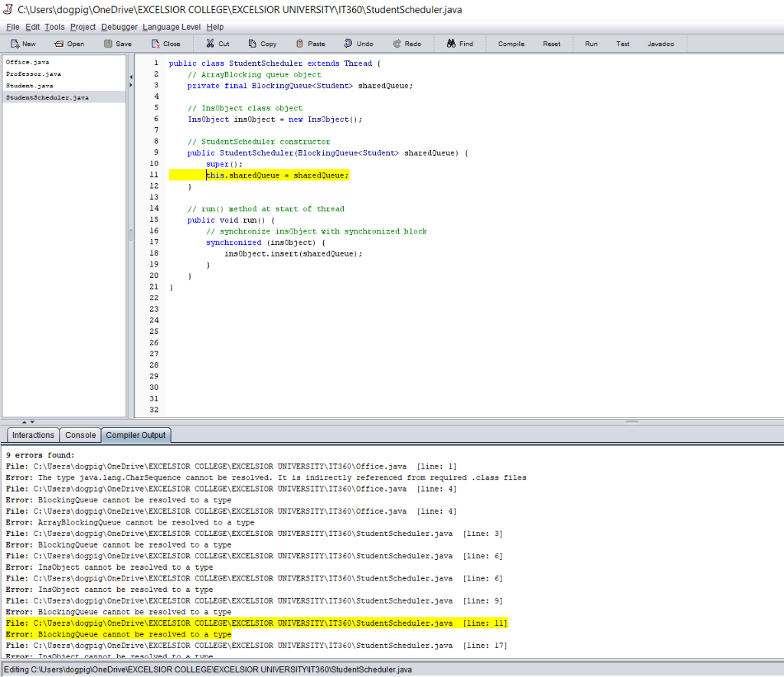Viewport: 784px width, 677px height.
Task: Compile the current Java file
Action: 511,44
